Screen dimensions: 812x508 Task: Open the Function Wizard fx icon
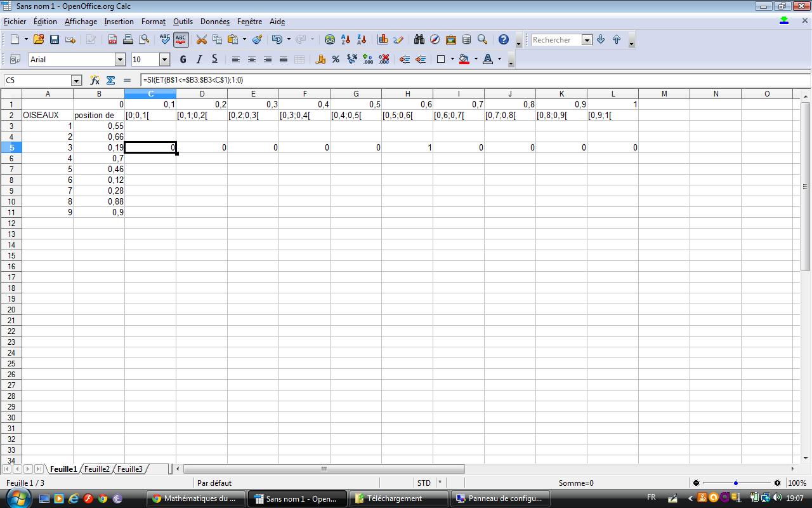[x=95, y=80]
